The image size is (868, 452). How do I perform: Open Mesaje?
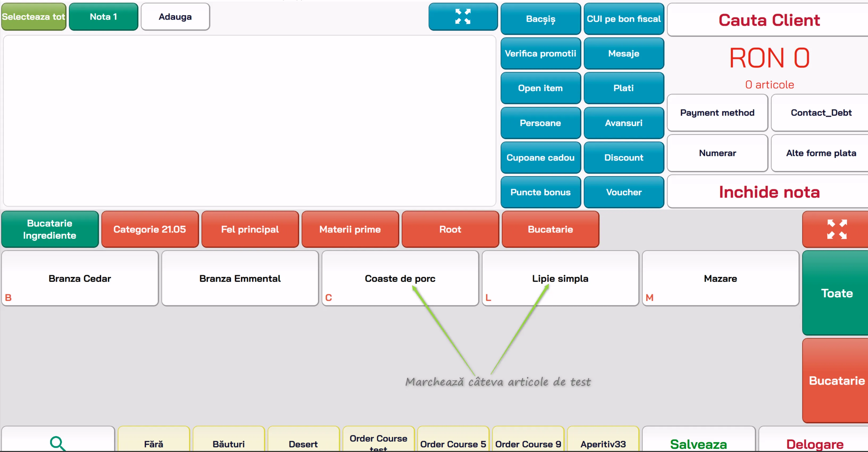point(624,53)
